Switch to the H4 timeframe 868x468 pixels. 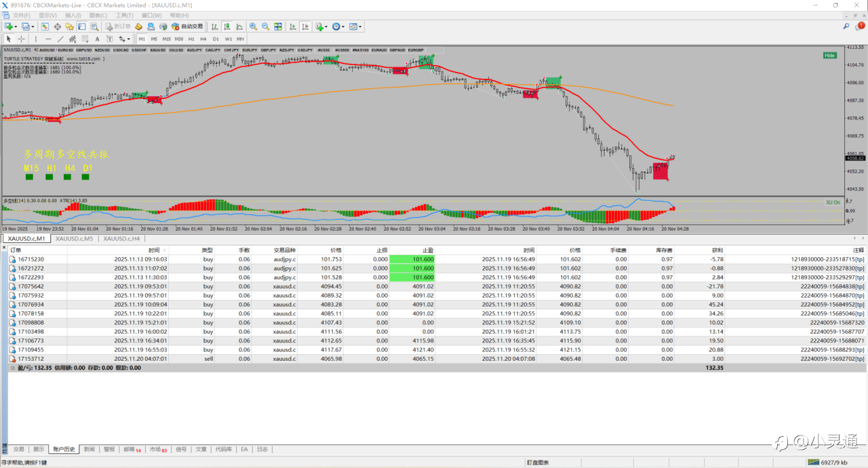click(x=203, y=39)
